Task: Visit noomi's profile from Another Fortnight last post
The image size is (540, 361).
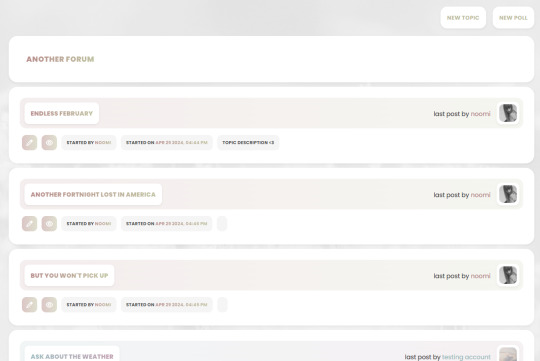Action: [x=480, y=195]
